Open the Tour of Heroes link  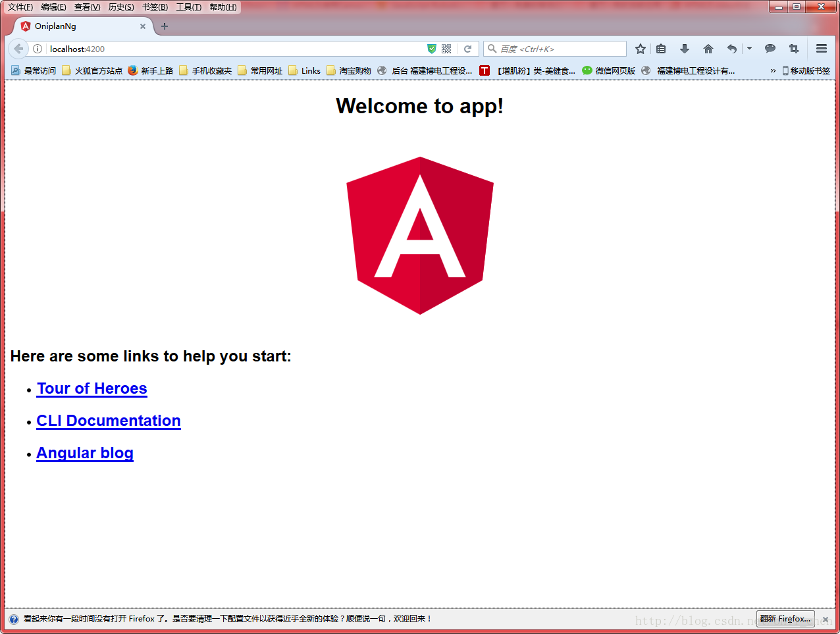(x=92, y=388)
